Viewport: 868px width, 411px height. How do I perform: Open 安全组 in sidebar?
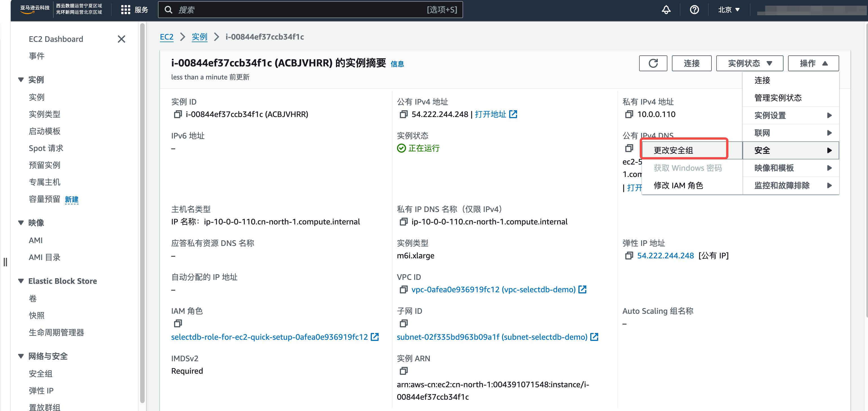[x=40, y=374]
